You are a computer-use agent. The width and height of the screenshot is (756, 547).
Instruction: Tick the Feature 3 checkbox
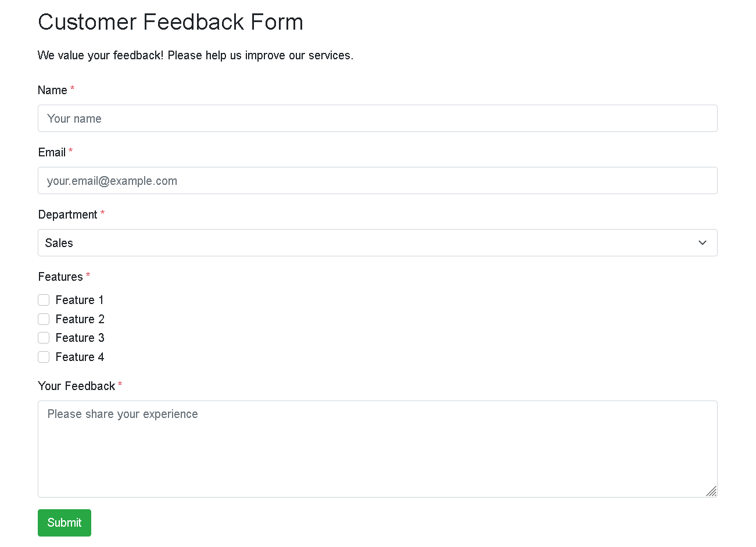pyautogui.click(x=44, y=338)
